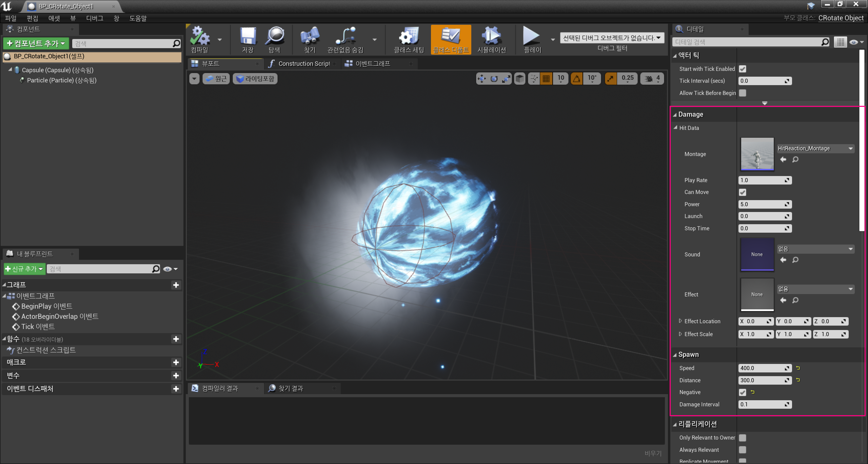868x464 pixels.
Task: Click the Find (찾기) binoculars icon
Action: 310,37
